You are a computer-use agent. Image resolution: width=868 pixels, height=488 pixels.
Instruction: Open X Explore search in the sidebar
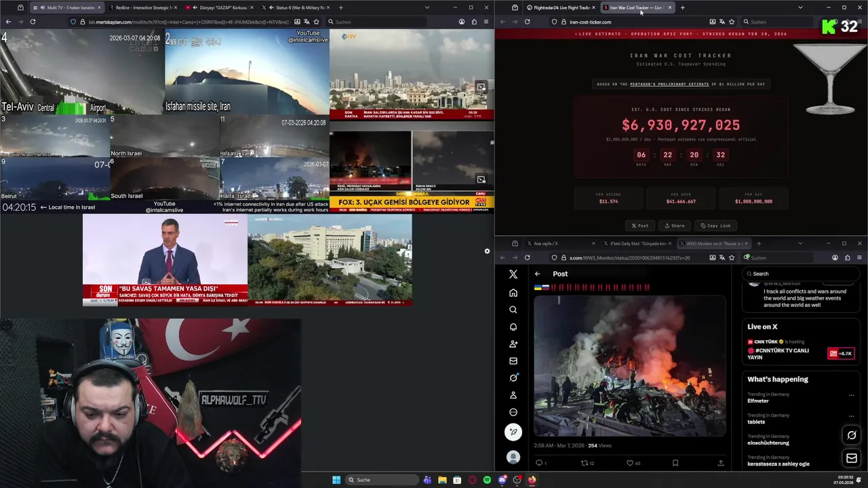pyautogui.click(x=513, y=310)
